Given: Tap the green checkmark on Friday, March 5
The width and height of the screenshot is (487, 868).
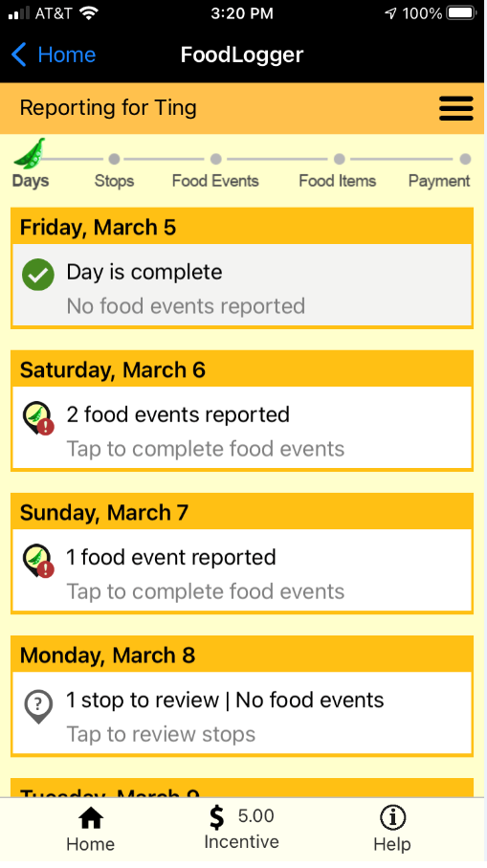Looking at the screenshot, I should (x=38, y=275).
